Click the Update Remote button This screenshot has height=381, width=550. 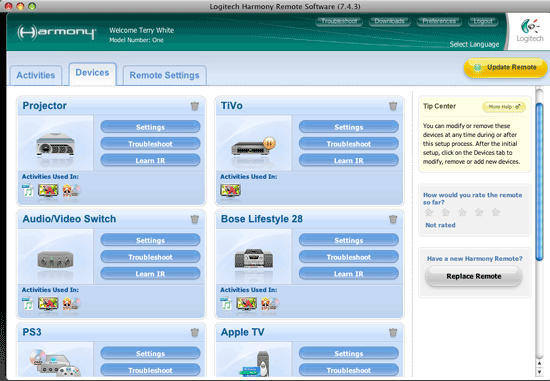(x=505, y=67)
